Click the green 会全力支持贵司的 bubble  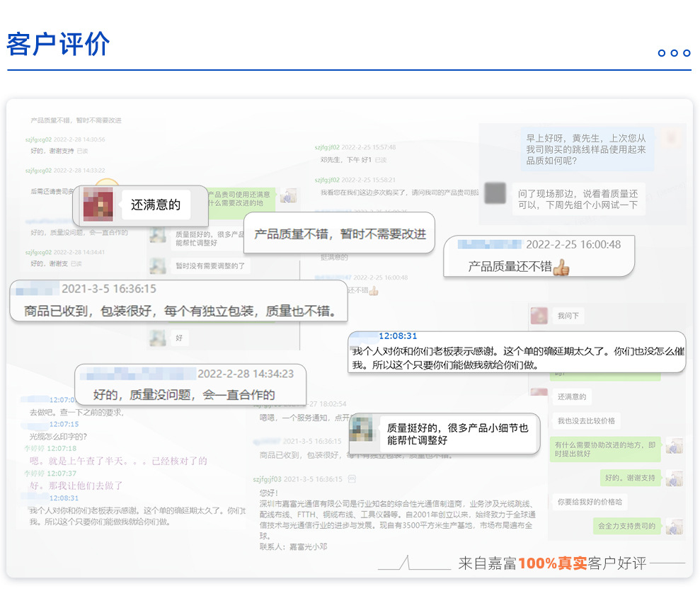click(x=627, y=526)
